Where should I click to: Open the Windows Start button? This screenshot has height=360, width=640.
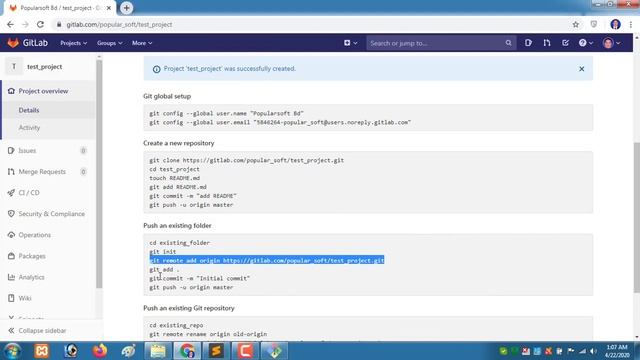coord(12,351)
